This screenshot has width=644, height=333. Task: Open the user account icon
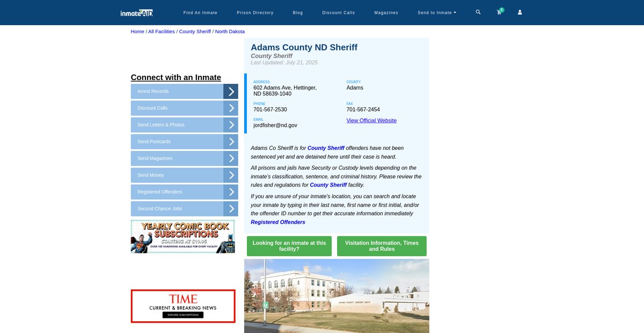(x=519, y=12)
